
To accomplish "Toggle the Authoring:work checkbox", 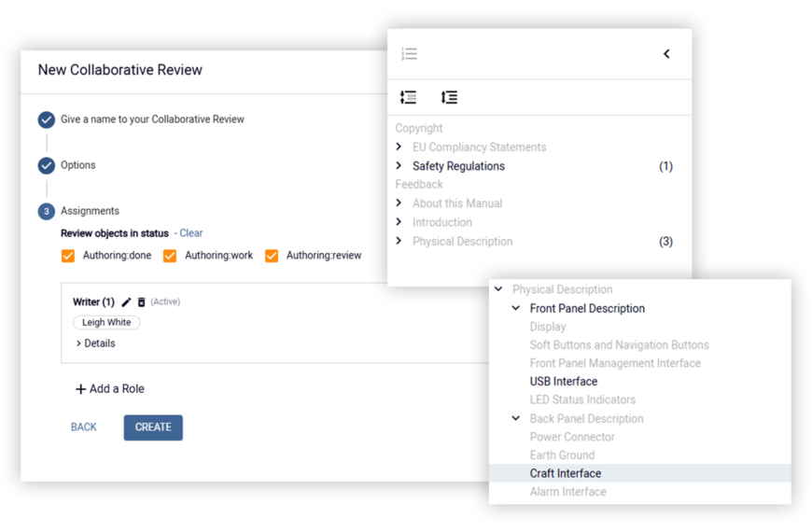I will (170, 256).
